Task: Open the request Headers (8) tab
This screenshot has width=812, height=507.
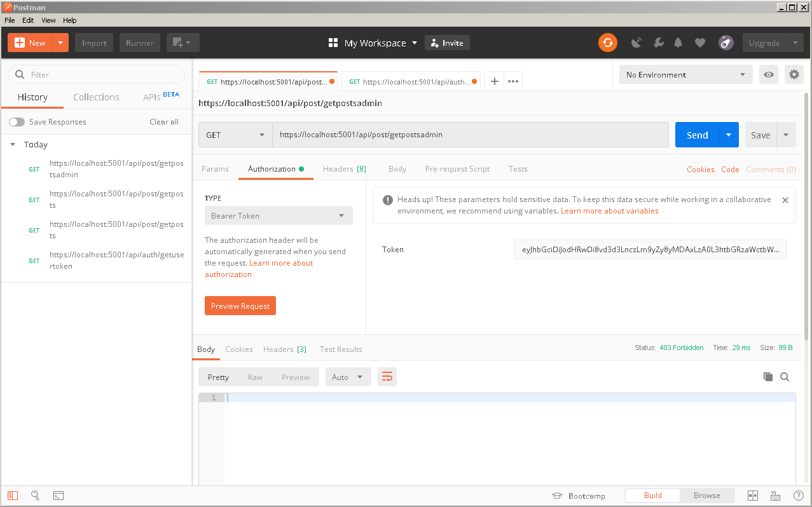Action: [345, 169]
